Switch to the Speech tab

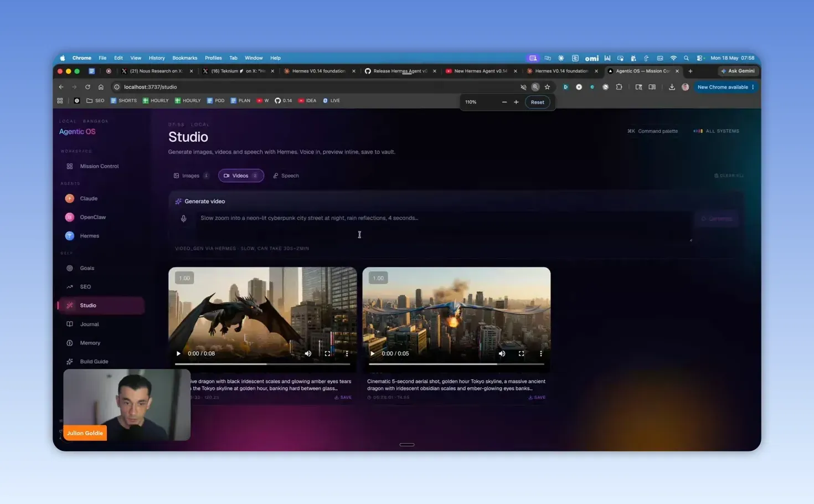pyautogui.click(x=286, y=176)
